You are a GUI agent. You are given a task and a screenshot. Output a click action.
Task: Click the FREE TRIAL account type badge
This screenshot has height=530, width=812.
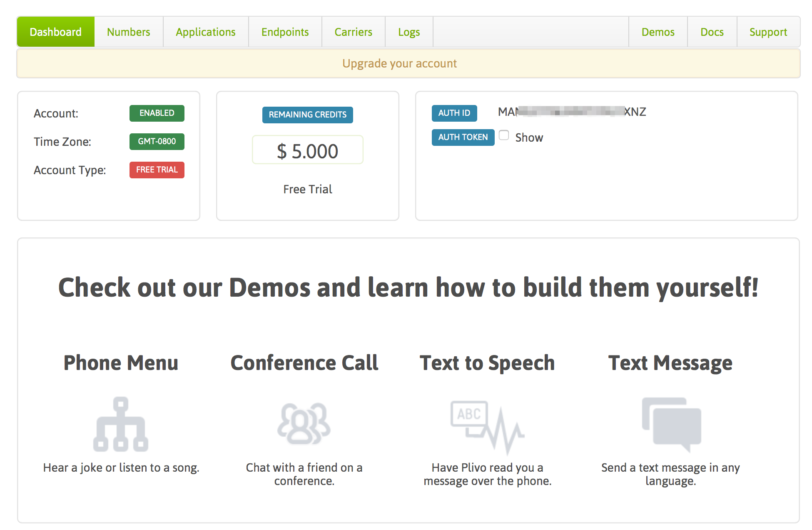tap(157, 170)
